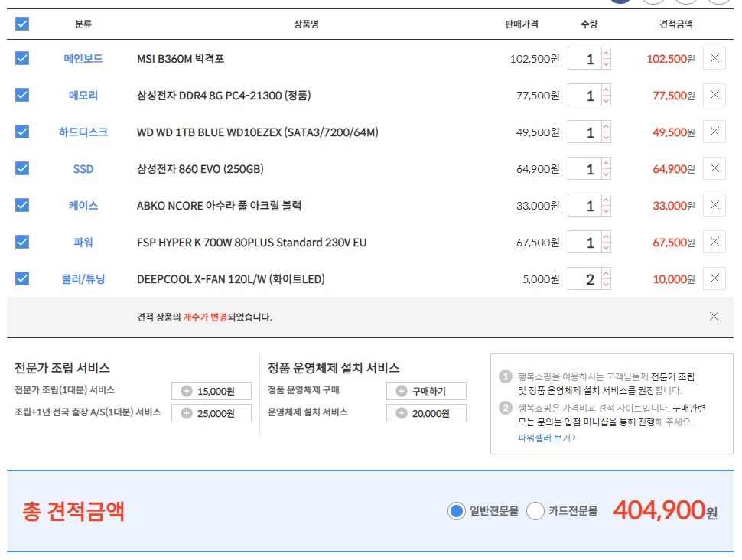Click the MSI B360M quantity input field
This screenshot has width=742, height=560.
584,59
